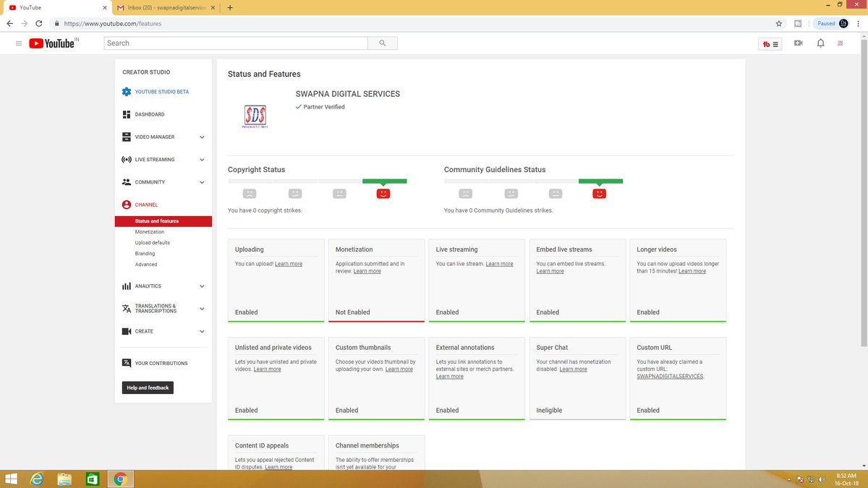Go back with the Chrome back arrow
This screenshot has height=488, width=868.
[x=10, y=23]
